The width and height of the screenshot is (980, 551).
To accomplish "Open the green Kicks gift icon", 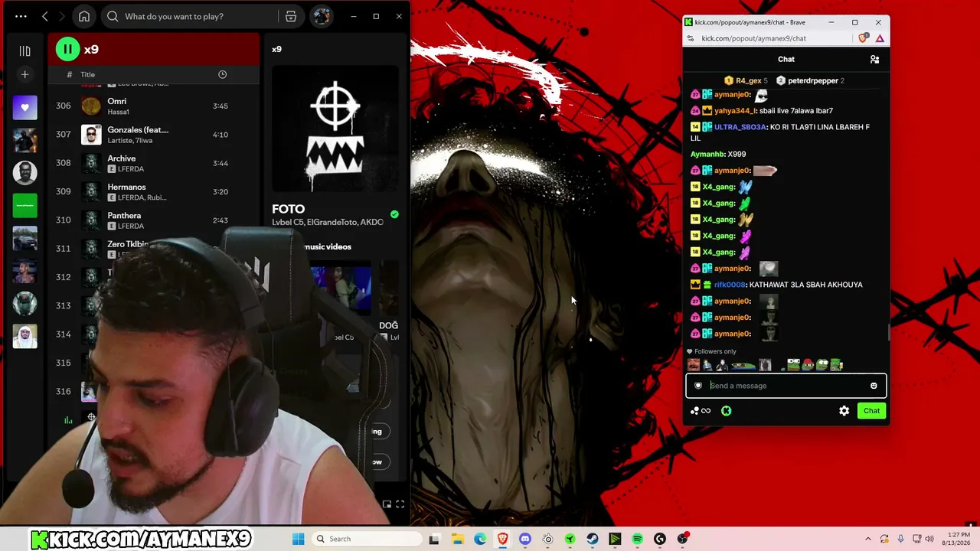I will pyautogui.click(x=726, y=411).
